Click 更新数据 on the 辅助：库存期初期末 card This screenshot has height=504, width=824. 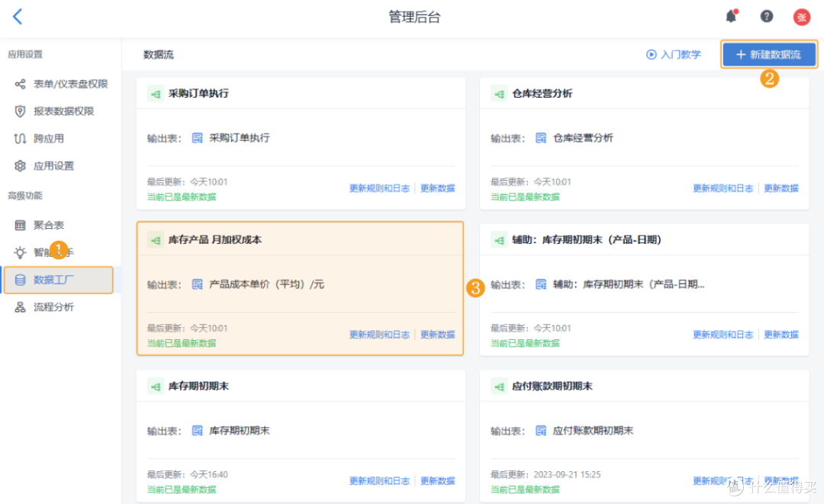pos(781,335)
